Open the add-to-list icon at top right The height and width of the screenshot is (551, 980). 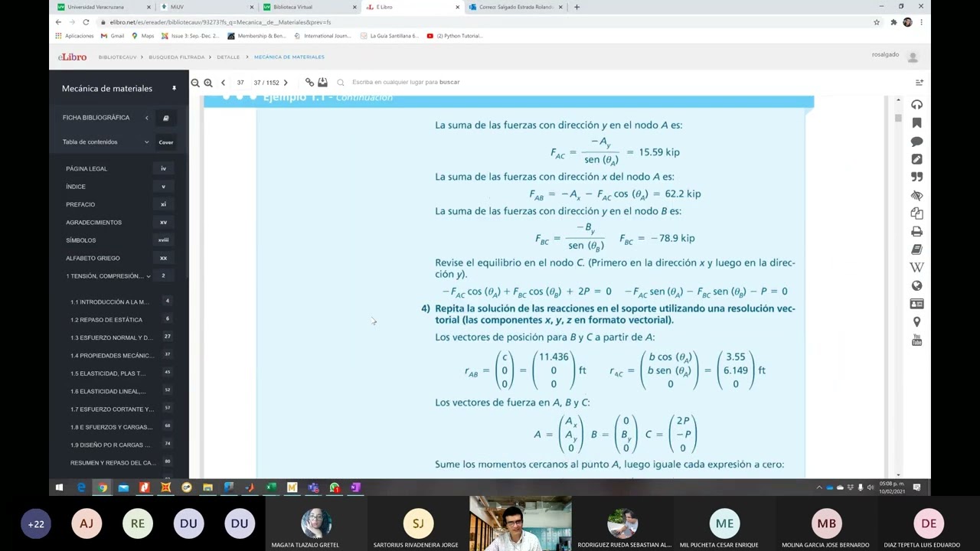coord(920,83)
